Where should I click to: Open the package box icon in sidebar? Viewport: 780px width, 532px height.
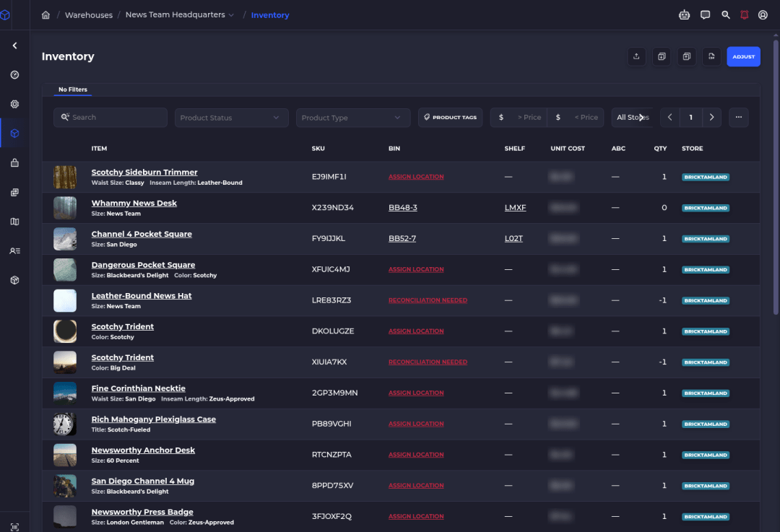click(x=15, y=280)
